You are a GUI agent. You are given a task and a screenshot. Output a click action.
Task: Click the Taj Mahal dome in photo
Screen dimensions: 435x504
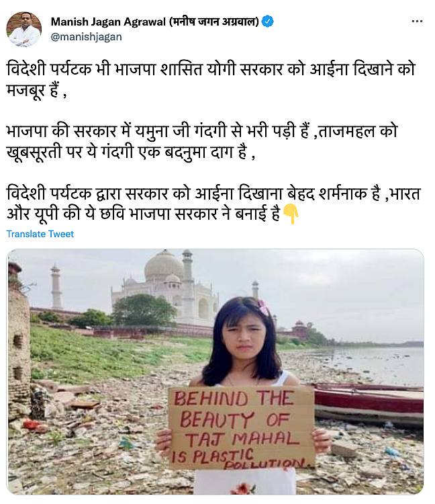pos(164,265)
